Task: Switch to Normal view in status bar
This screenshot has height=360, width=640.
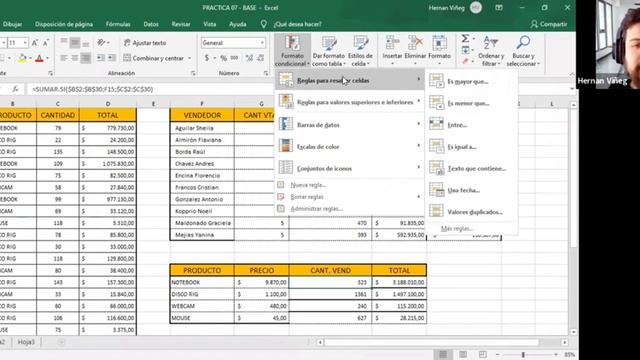Action: [443, 354]
